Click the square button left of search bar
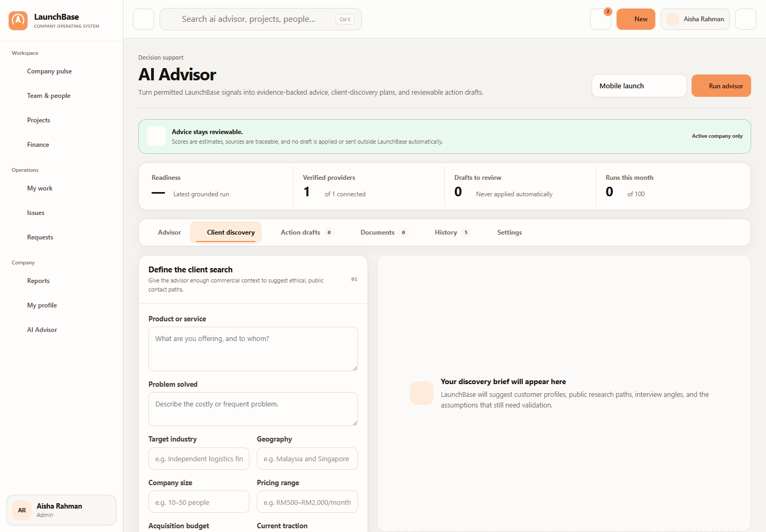 tap(144, 19)
